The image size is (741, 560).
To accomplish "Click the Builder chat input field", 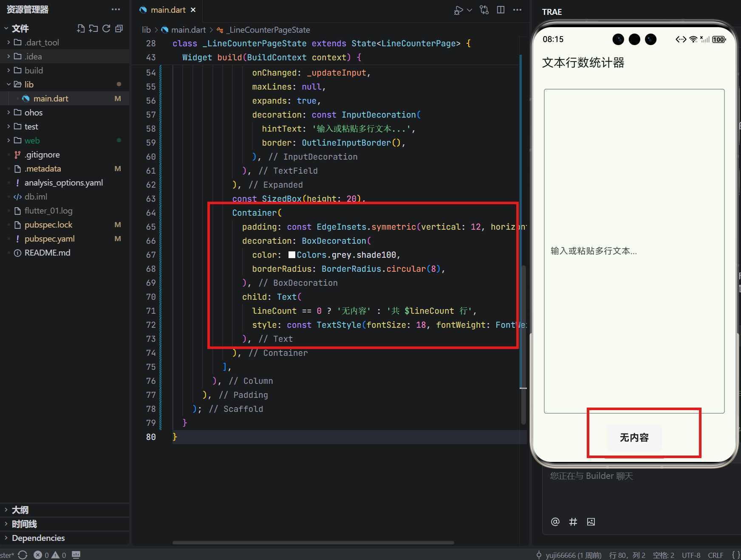I will pyautogui.click(x=642, y=488).
